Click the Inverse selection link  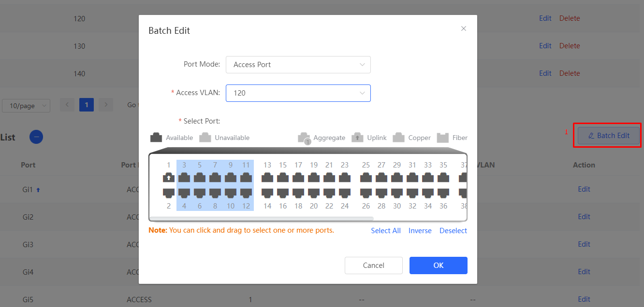(420, 231)
